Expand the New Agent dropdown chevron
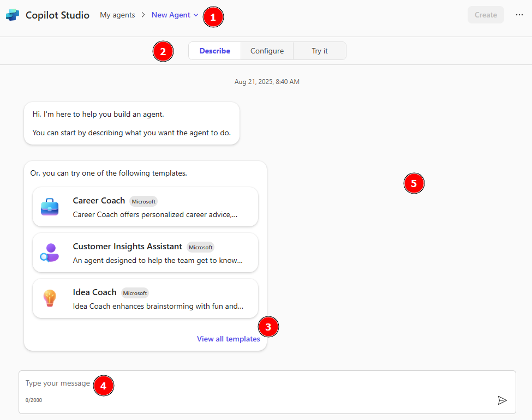The height and width of the screenshot is (420, 532). click(196, 15)
